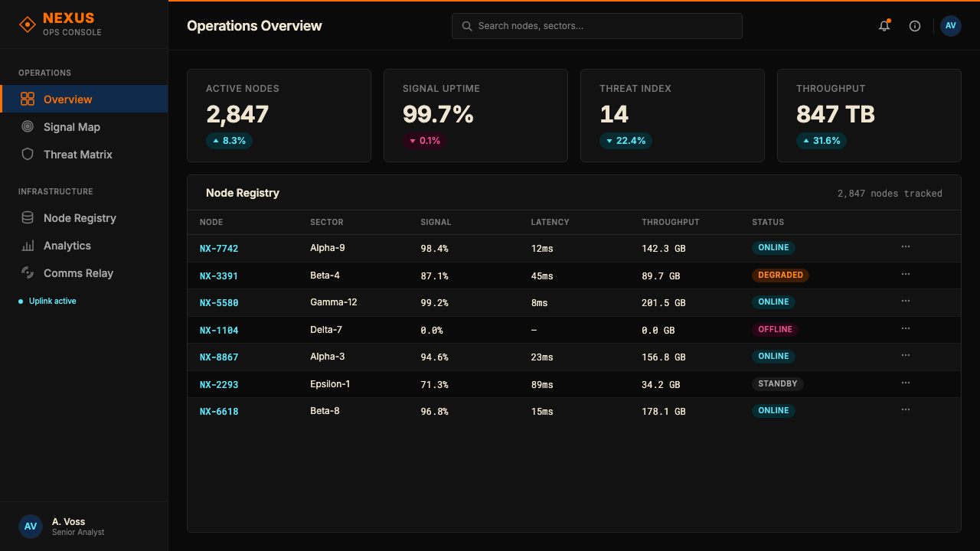980x551 pixels.
Task: Click the Threat Index 14 card
Action: coord(672,116)
